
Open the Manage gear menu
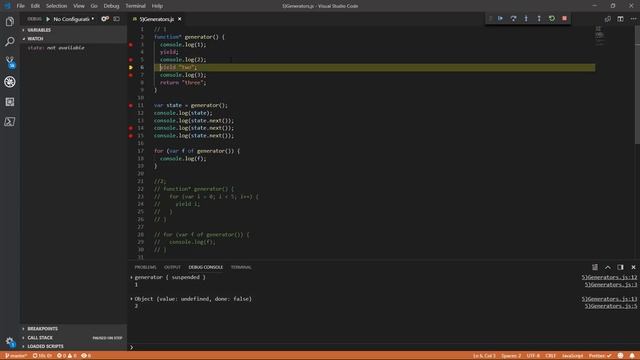[x=10, y=342]
